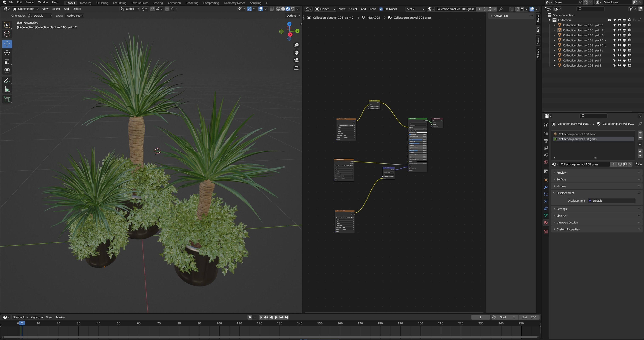Disable render for plant c
This screenshot has width=644, height=340.
pyautogui.click(x=629, y=50)
